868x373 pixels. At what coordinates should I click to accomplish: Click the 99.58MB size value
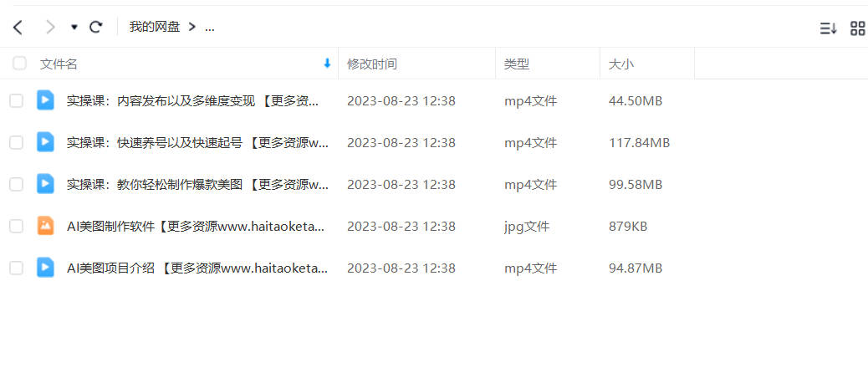pyautogui.click(x=636, y=184)
